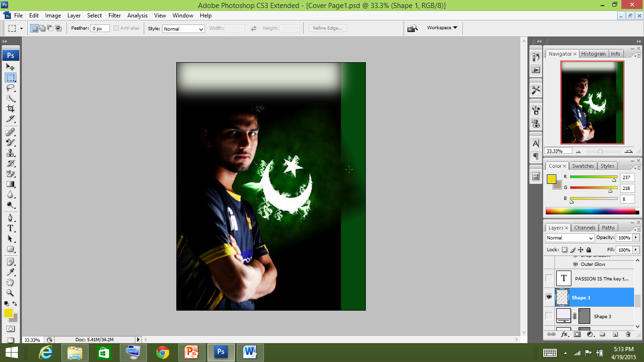This screenshot has width=644, height=362.
Task: Select the Pen tool
Action: 10,217
